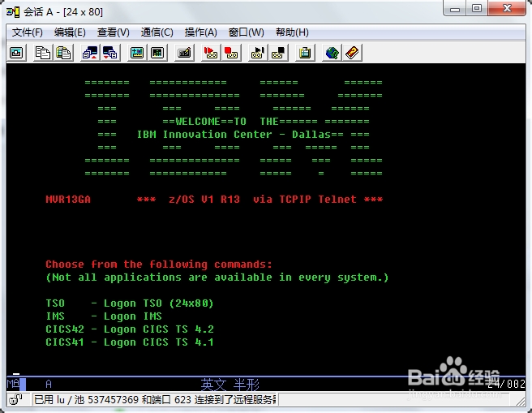Open the Display settings toolbar icon

(137, 53)
